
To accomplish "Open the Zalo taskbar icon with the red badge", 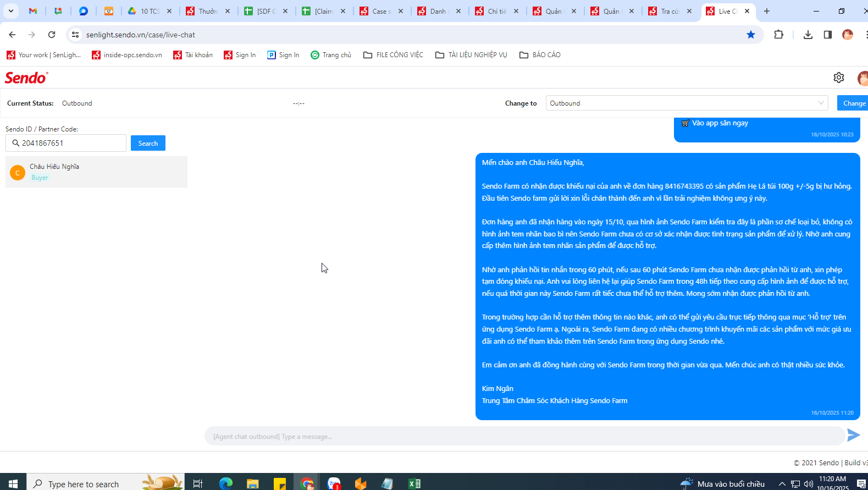I will [334, 483].
